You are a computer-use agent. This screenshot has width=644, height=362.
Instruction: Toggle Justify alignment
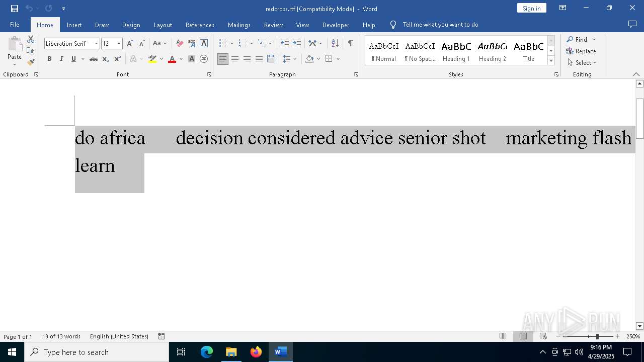pyautogui.click(x=259, y=59)
